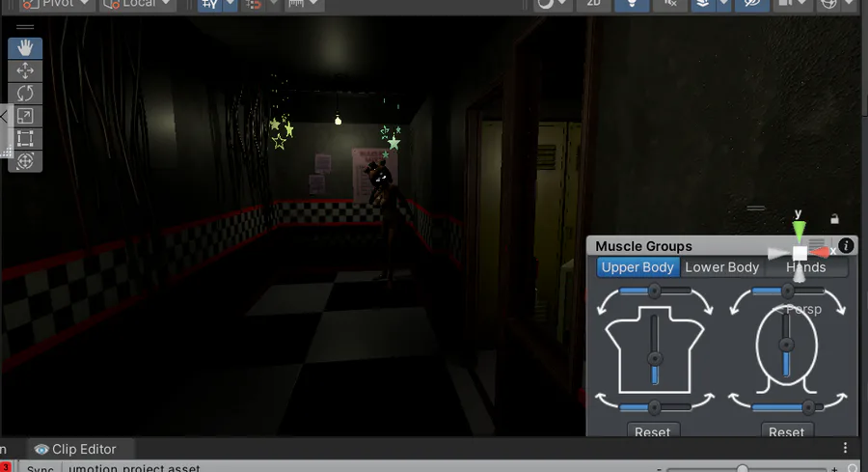Open the gizmos globe dropdown
Image resolution: width=868 pixels, height=472 pixels.
[836, 5]
